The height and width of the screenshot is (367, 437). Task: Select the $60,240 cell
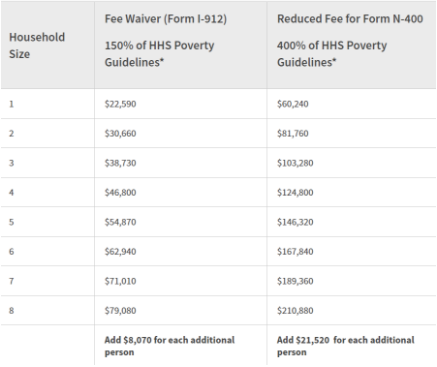point(293,104)
